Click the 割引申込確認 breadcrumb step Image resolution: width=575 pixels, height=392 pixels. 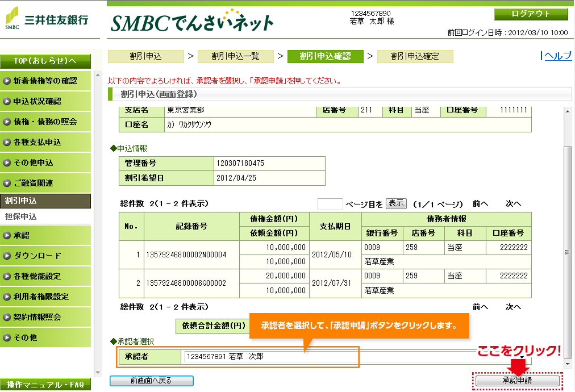point(325,56)
